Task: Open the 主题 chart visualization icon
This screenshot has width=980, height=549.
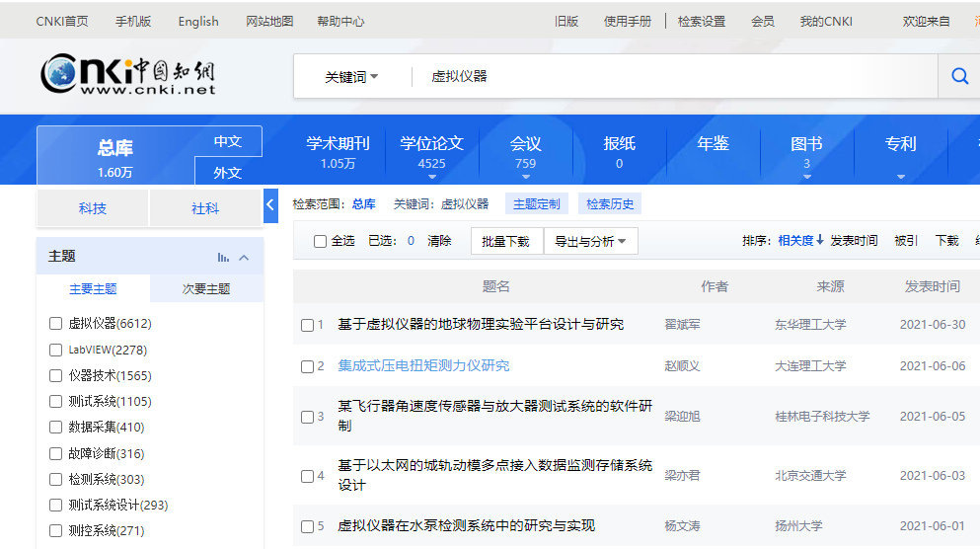Action: tap(223, 258)
